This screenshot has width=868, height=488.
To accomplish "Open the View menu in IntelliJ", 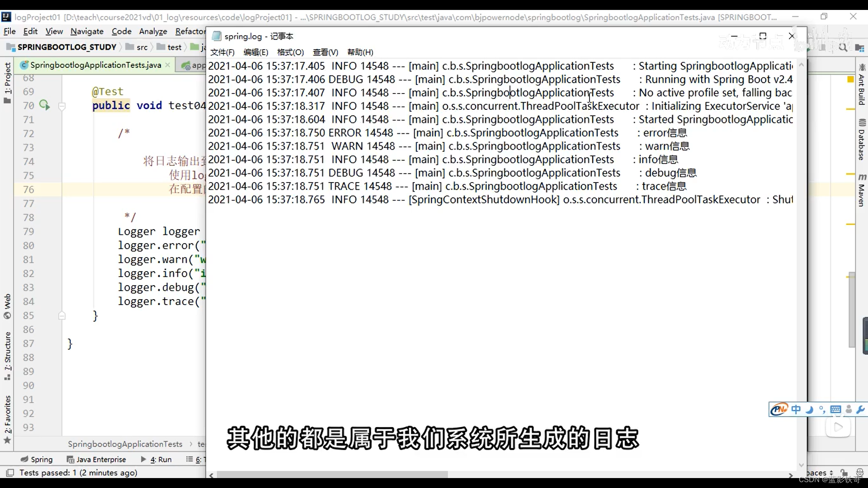I will click(54, 31).
